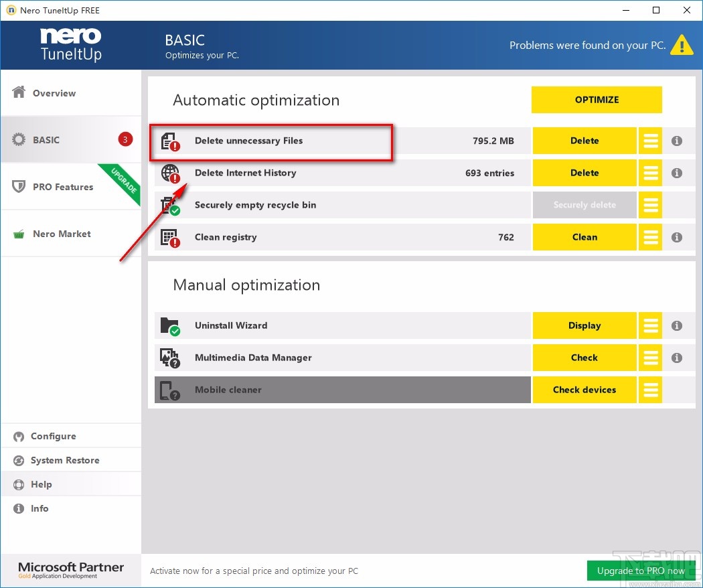
Task: Click Activate now special price text
Action: 254,571
